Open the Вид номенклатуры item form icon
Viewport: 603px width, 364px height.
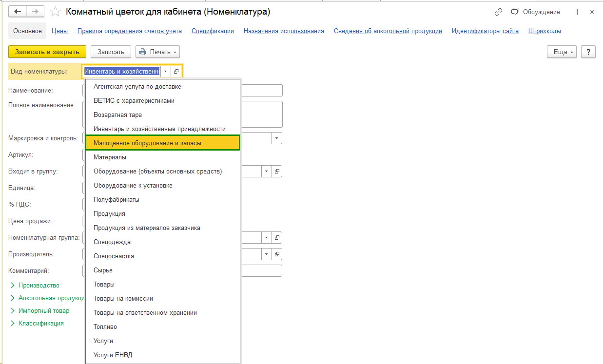(x=176, y=71)
